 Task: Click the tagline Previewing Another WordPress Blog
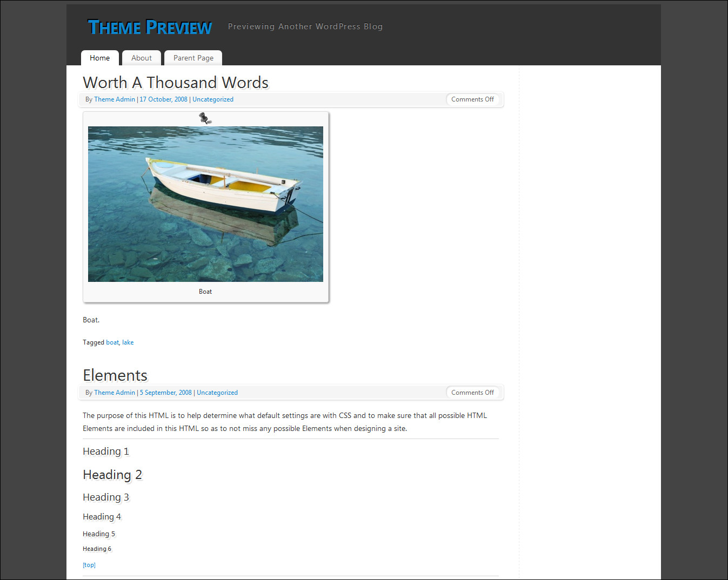[305, 26]
